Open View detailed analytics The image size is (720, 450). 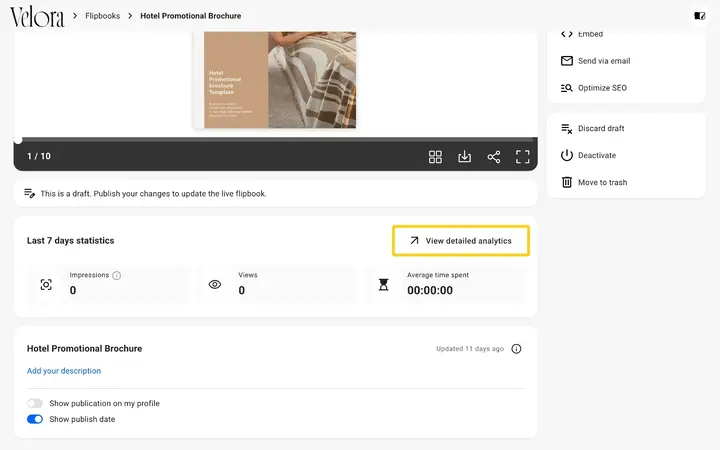(x=461, y=241)
